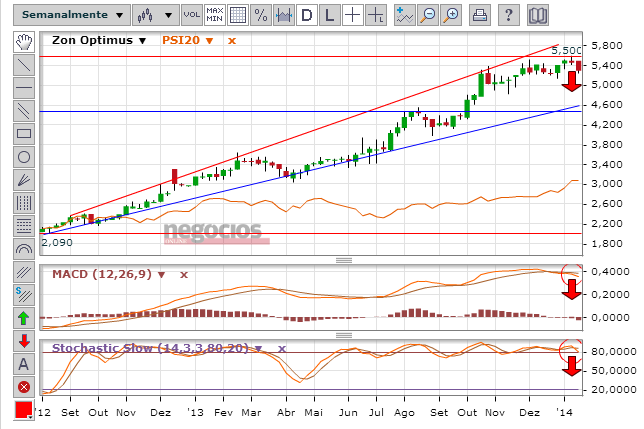Image resolution: width=644 pixels, height=429 pixels.
Task: Toggle the L logarithmic scale button
Action: [330, 15]
